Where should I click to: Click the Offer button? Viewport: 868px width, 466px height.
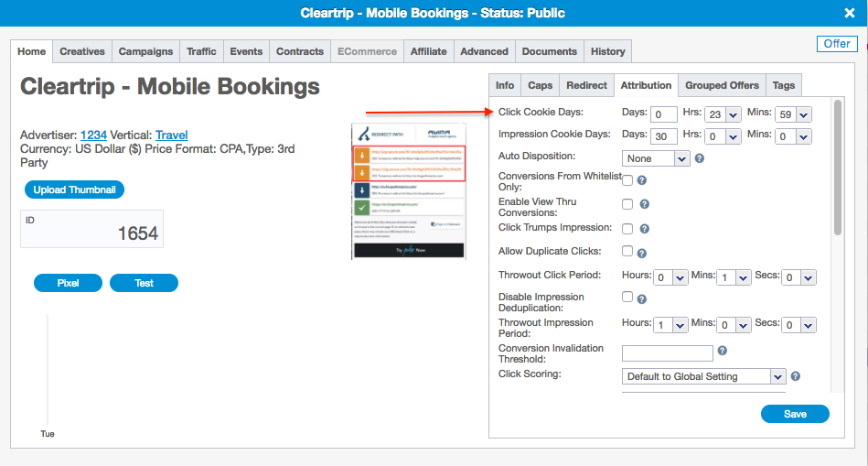click(837, 44)
